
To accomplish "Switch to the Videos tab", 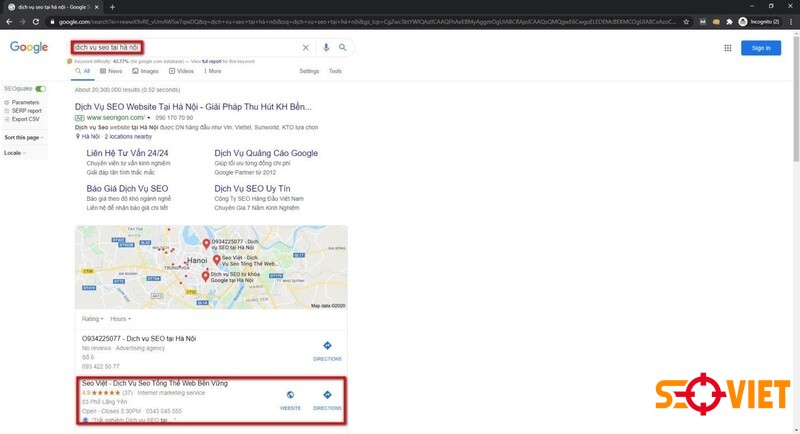I will tap(182, 71).
